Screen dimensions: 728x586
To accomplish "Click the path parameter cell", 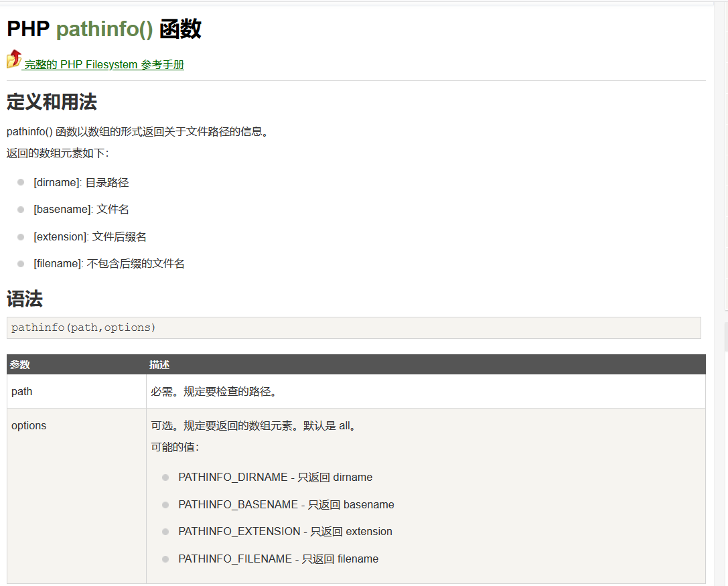I will tap(22, 391).
